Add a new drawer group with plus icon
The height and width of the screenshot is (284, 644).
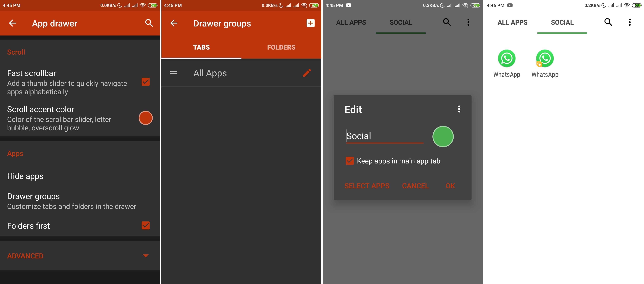(310, 23)
